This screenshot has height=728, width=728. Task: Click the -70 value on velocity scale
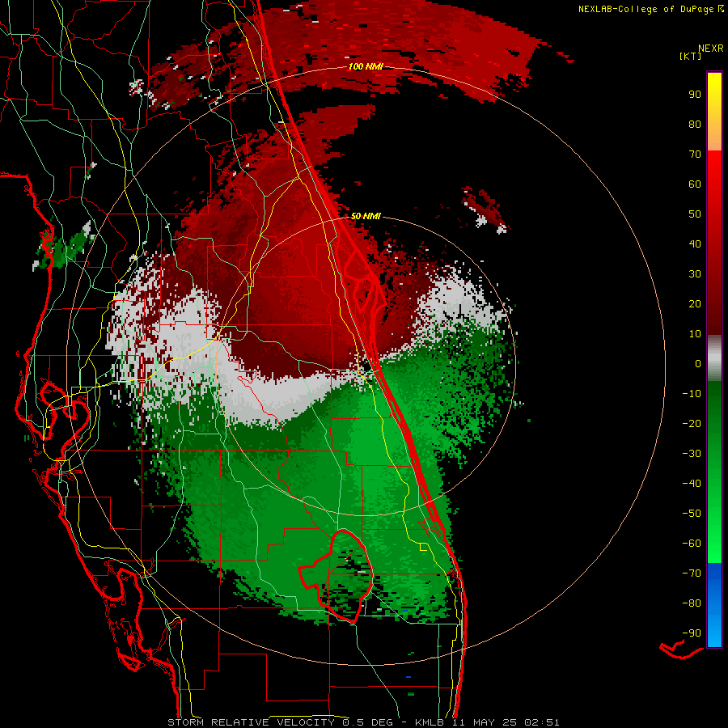[x=692, y=574]
